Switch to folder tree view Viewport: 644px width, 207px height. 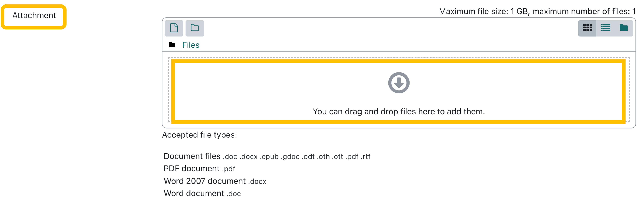(624, 28)
